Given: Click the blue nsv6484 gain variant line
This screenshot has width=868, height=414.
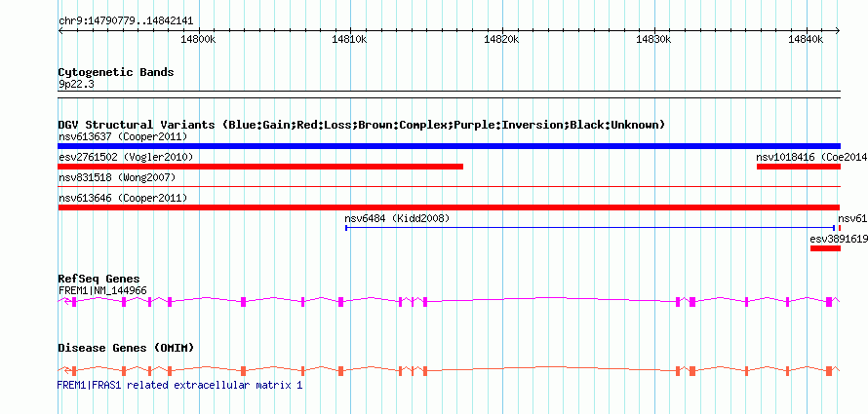Looking at the screenshot, I should pos(590,228).
